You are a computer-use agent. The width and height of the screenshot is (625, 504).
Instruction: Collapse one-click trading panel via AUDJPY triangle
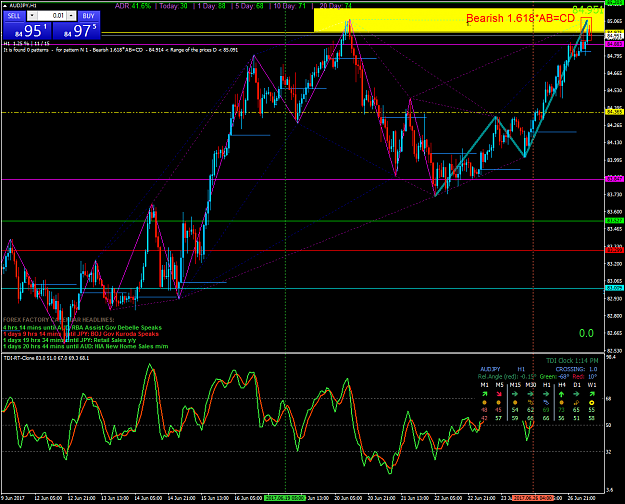5,6
